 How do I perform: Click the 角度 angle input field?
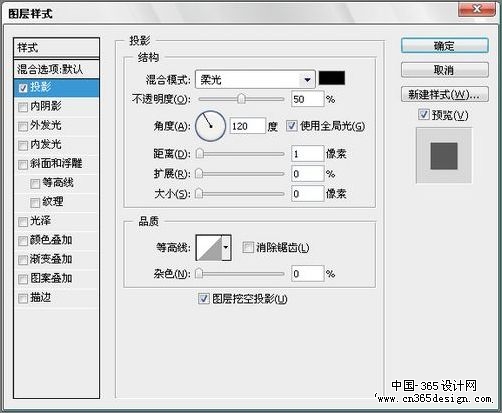click(x=247, y=126)
